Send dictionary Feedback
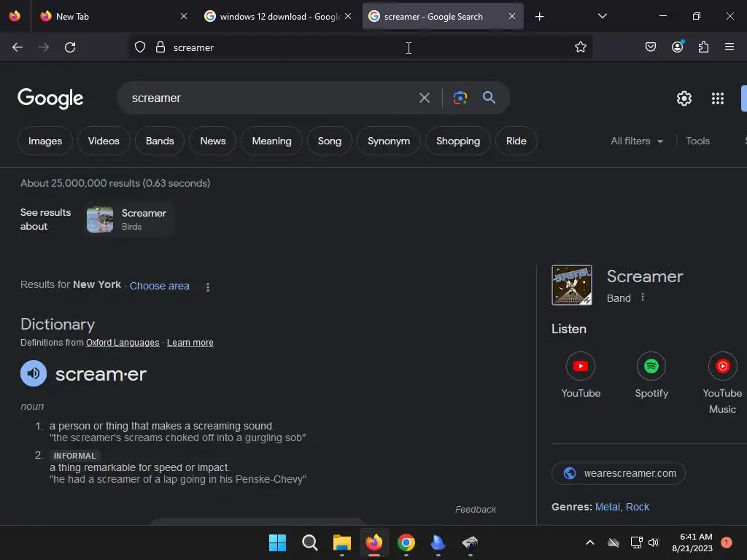 [x=476, y=510]
